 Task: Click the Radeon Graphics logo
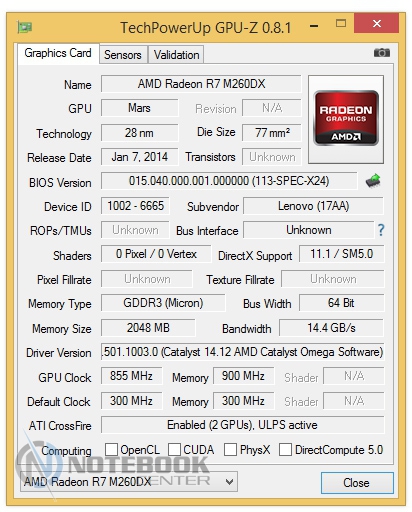(x=346, y=119)
